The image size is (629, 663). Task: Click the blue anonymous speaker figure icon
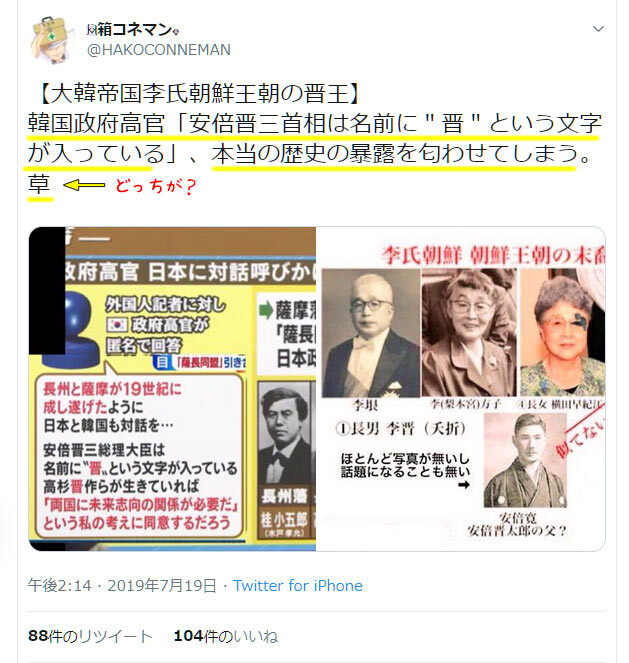click(x=71, y=330)
